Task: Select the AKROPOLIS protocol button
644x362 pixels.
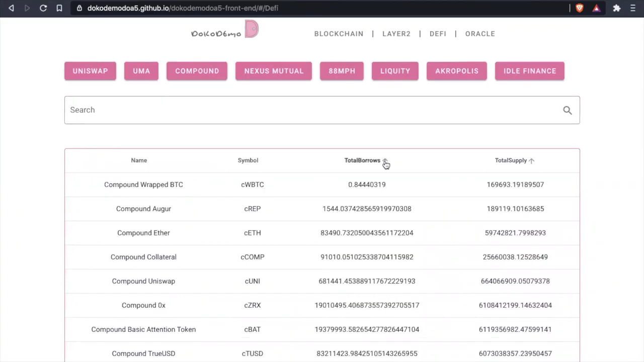Action: 457,71
